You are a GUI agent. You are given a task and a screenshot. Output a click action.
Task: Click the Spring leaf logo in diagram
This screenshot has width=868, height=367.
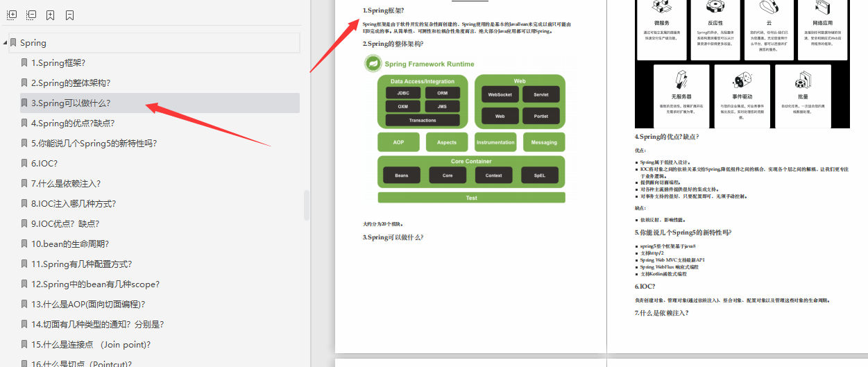(373, 64)
